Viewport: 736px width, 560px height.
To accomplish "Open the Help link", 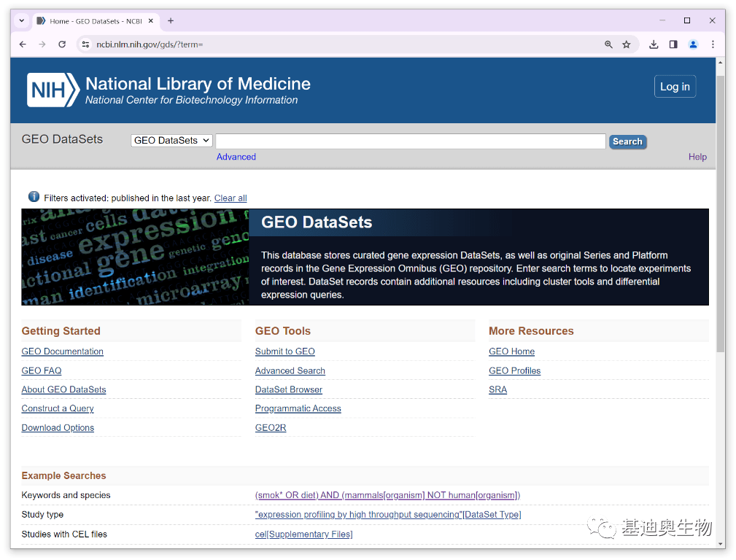I will [x=697, y=157].
